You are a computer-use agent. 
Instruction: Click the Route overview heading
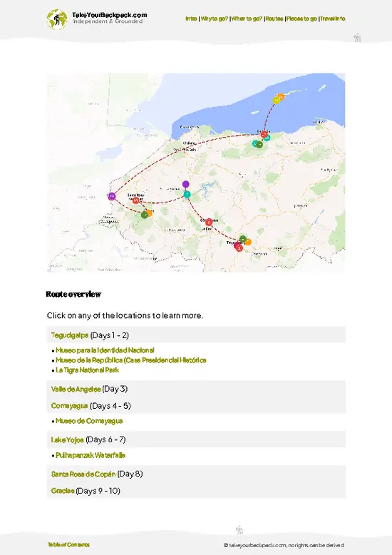pos(73,294)
